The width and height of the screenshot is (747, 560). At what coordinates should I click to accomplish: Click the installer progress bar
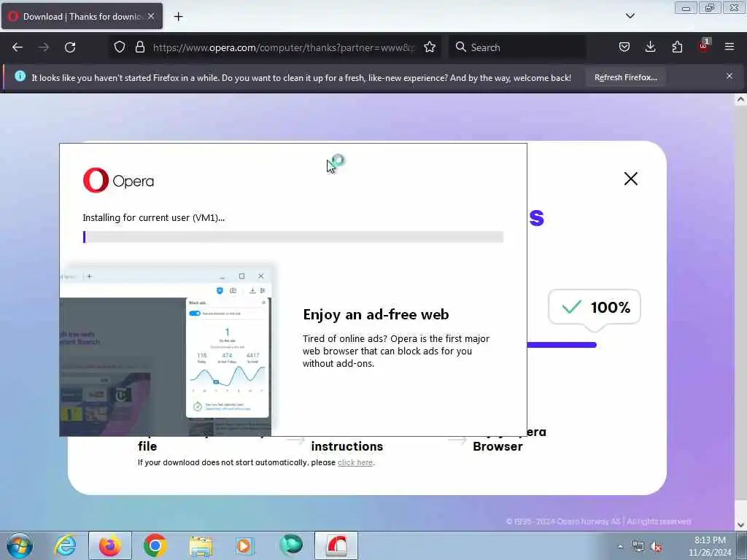click(x=293, y=237)
